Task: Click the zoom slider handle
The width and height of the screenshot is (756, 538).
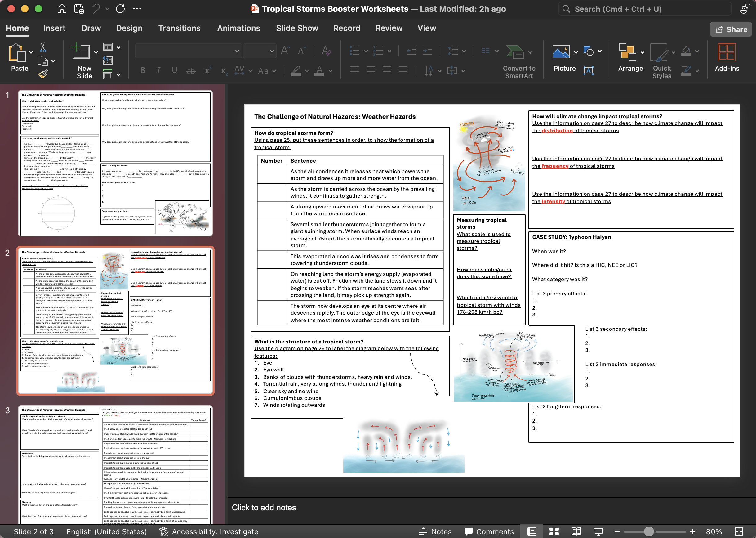Action: tap(649, 532)
